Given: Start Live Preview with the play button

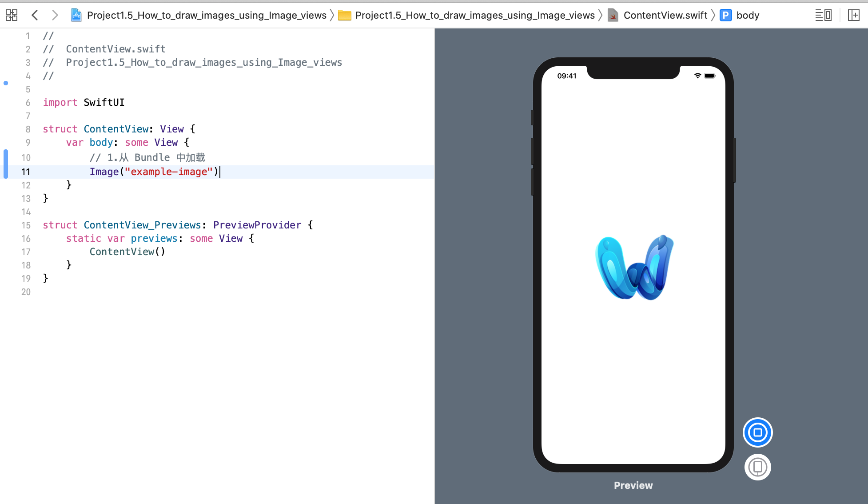Looking at the screenshot, I should (758, 432).
